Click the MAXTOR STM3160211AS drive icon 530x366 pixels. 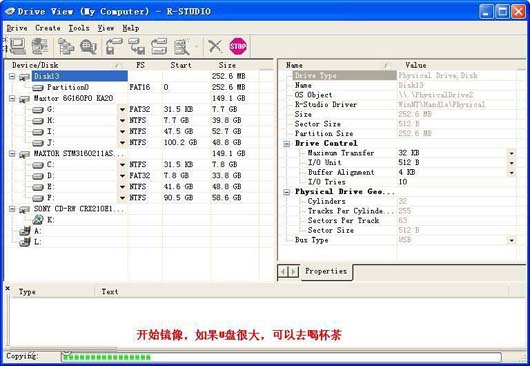click(24, 154)
